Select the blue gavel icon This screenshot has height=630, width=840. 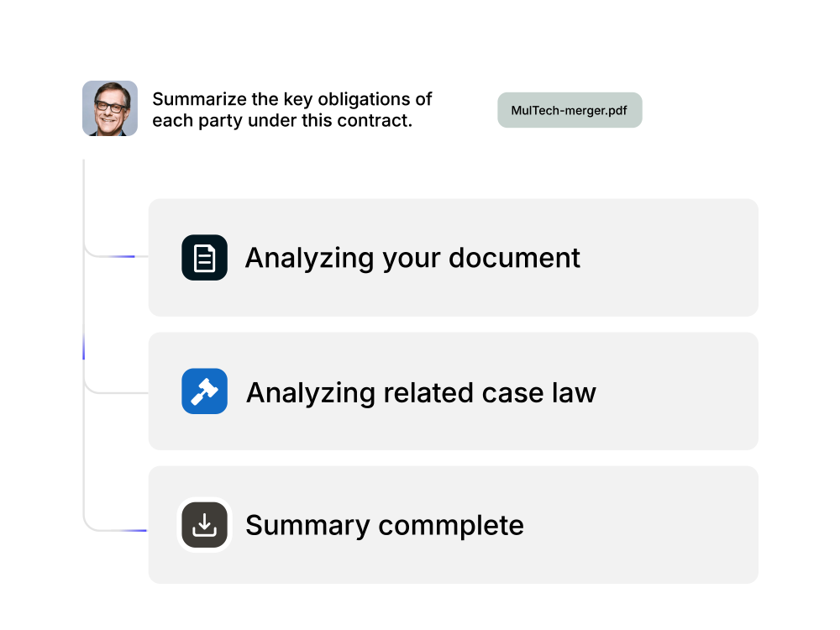click(204, 391)
